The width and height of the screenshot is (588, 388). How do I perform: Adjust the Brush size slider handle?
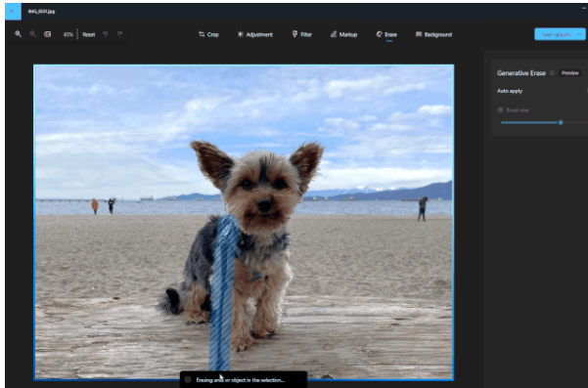coord(561,122)
